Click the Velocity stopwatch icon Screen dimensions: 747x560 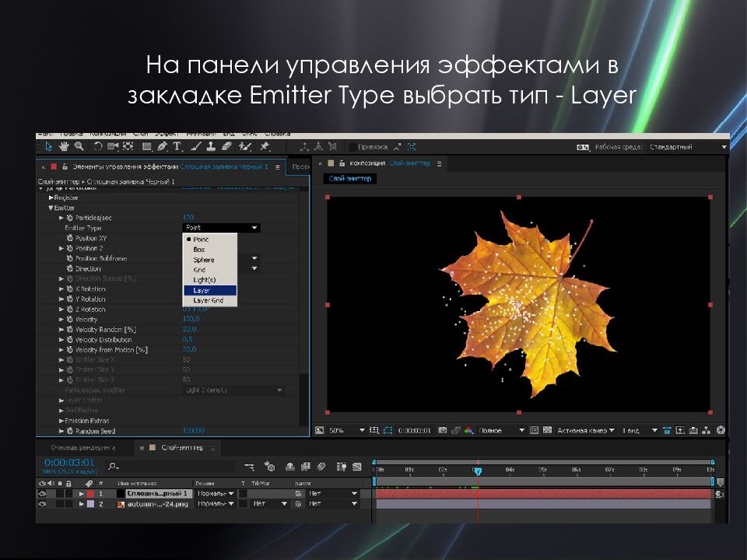pos(69,319)
